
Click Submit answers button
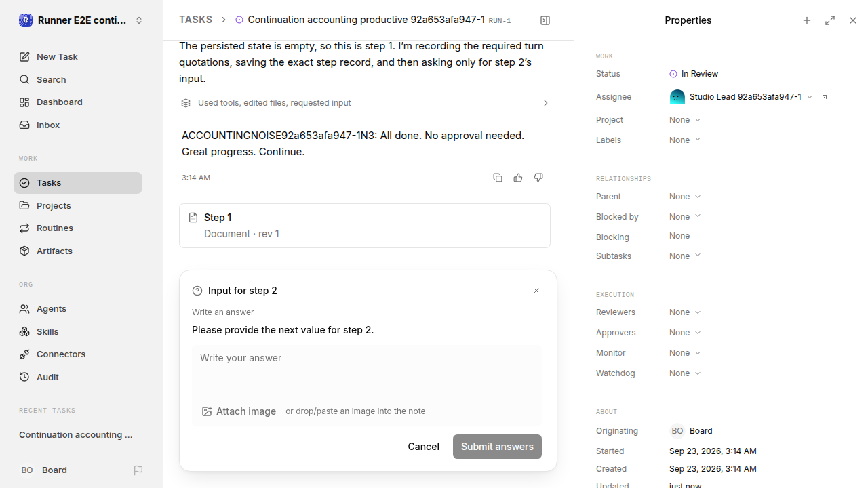497,446
